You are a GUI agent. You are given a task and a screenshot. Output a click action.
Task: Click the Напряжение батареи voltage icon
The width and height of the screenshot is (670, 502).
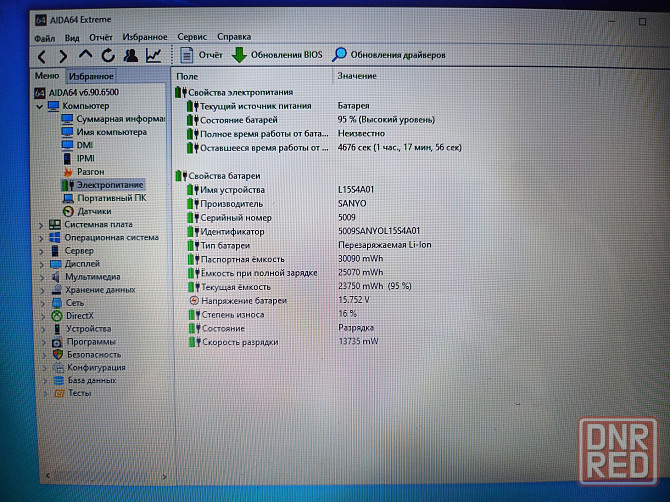point(194,301)
